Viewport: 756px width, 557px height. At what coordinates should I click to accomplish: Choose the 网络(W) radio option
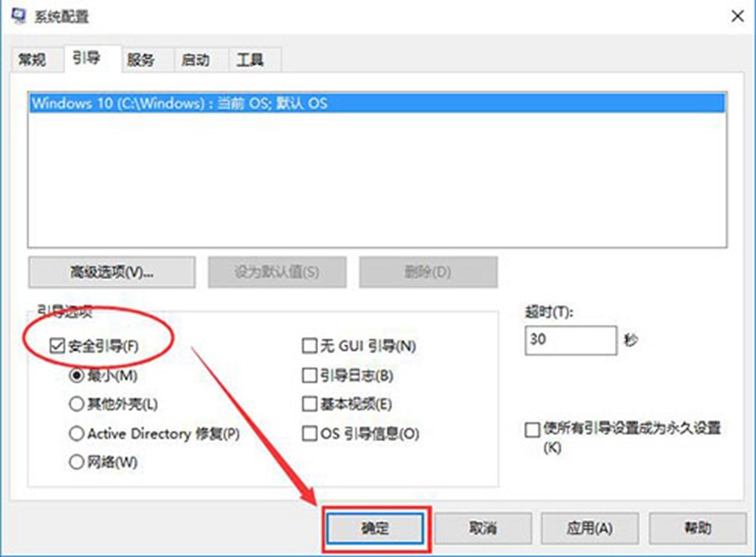[76, 462]
